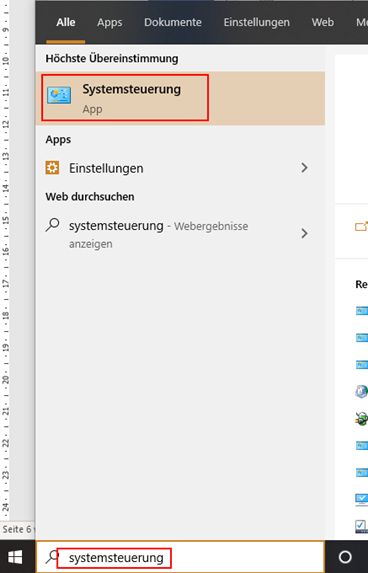The height and width of the screenshot is (573, 368).
Task: Switch to the Dokumente tab
Action: [173, 22]
